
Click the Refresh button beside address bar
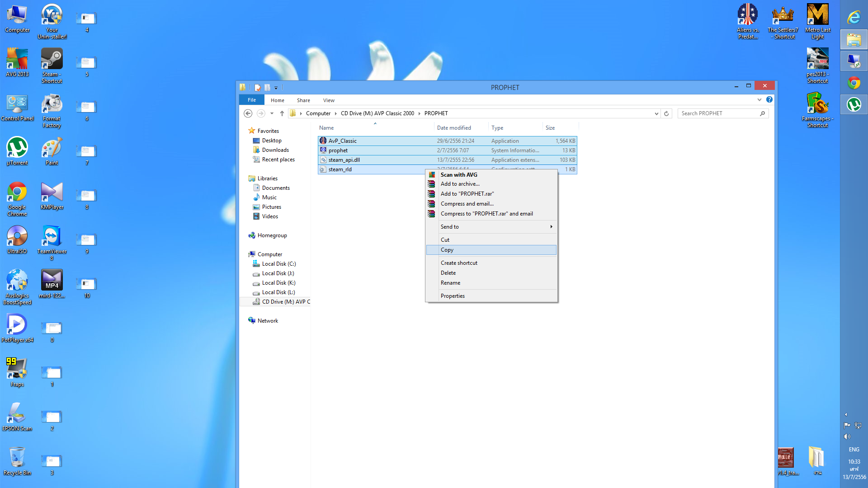click(666, 113)
